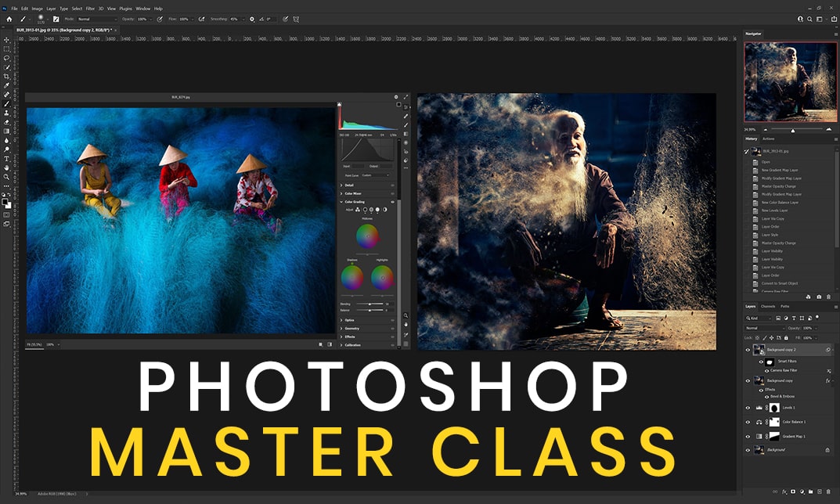Open the Opacity dropdown in options bar

click(150, 19)
